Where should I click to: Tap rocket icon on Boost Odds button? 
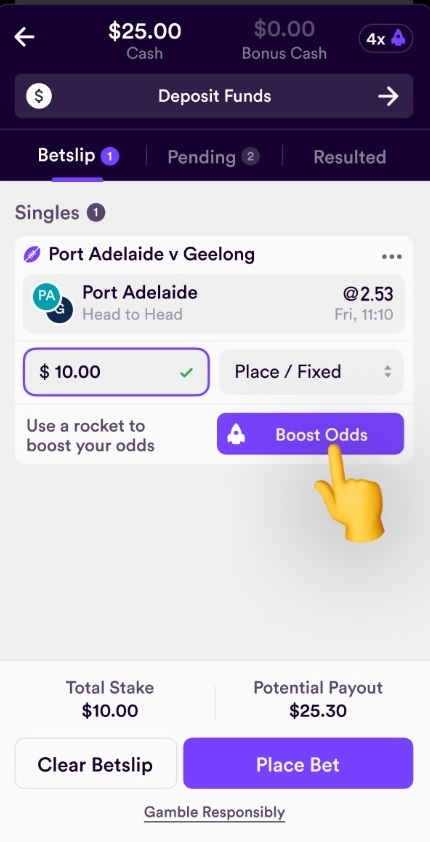(236, 434)
